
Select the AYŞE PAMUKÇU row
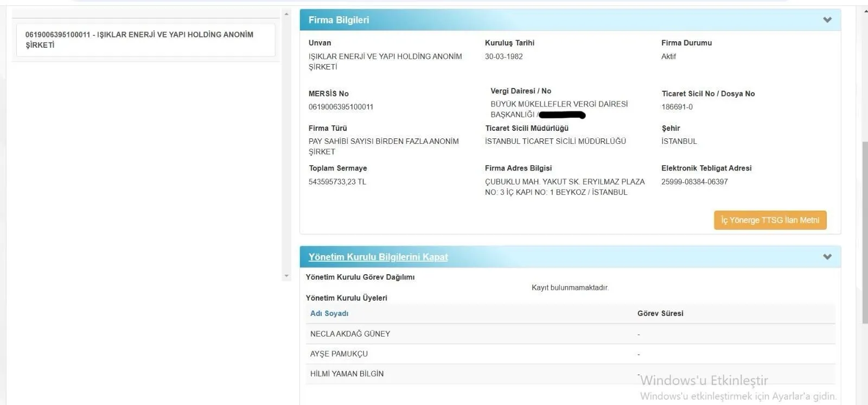(x=339, y=354)
